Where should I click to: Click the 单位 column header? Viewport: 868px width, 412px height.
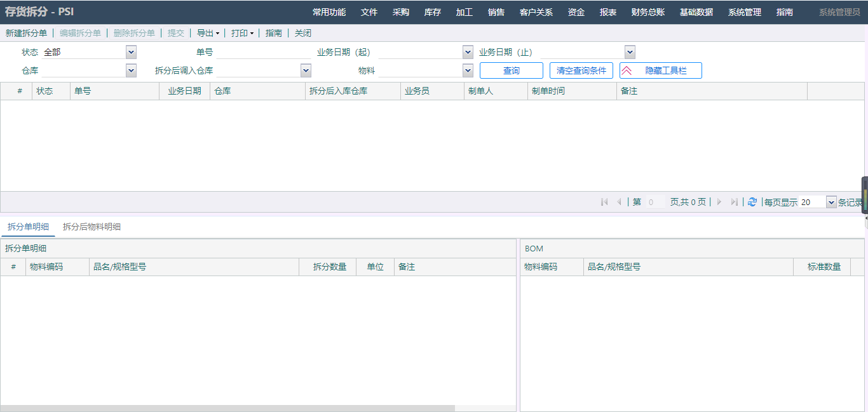coord(375,267)
